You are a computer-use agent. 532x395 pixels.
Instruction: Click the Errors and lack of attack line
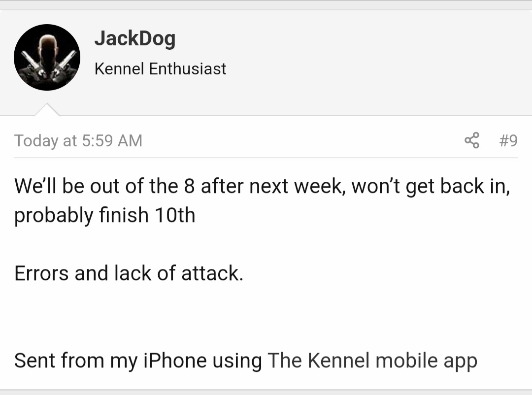click(129, 273)
